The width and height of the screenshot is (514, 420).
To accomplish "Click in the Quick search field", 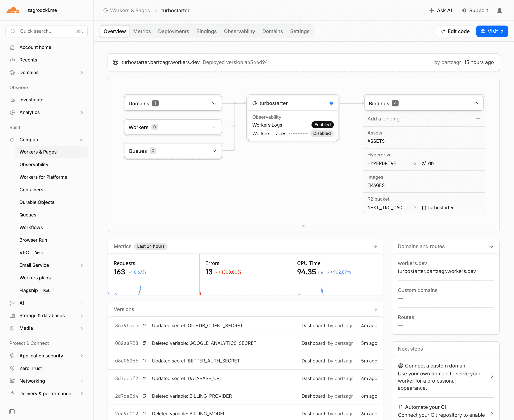I will click(x=46, y=31).
